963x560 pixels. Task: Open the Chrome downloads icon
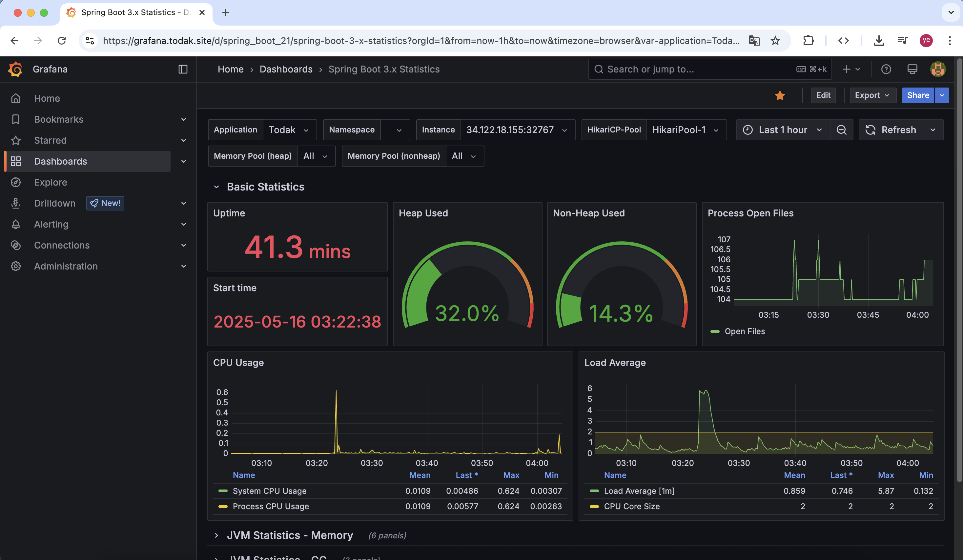click(x=879, y=40)
